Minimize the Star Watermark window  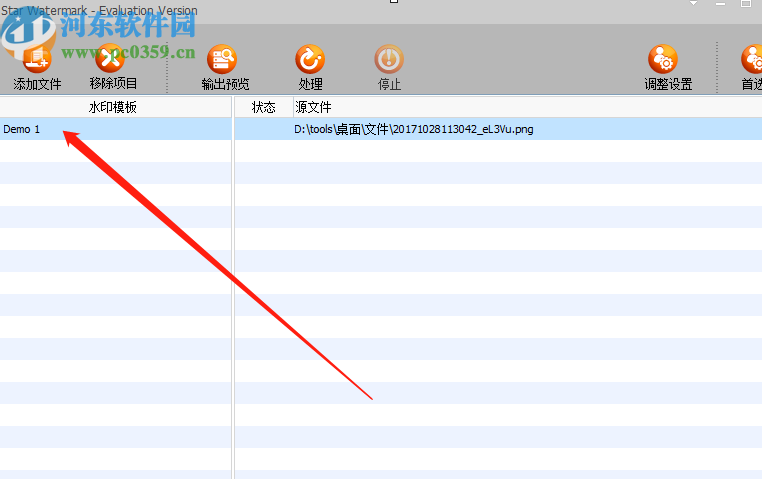tap(720, 3)
